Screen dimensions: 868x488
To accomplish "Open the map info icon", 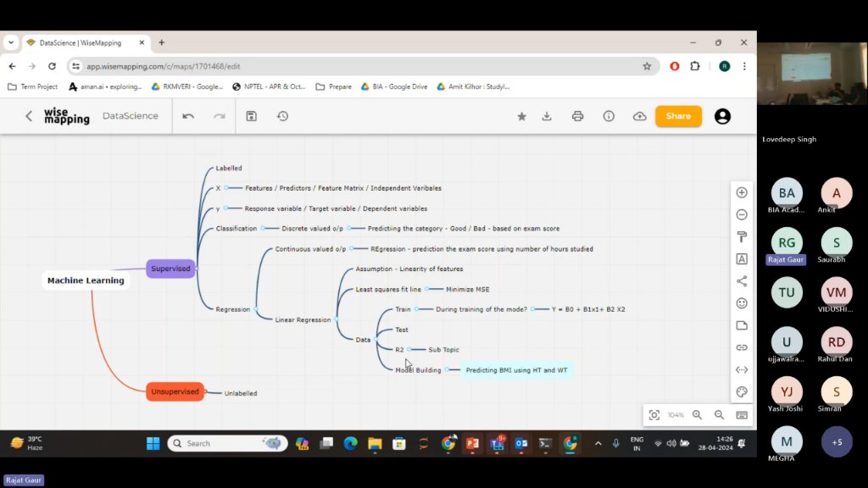I will [609, 116].
